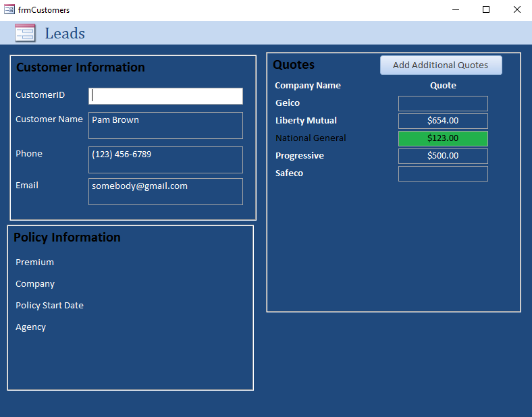This screenshot has width=532, height=417.
Task: Select the Customer Name field with Pam Brown
Action: point(165,126)
